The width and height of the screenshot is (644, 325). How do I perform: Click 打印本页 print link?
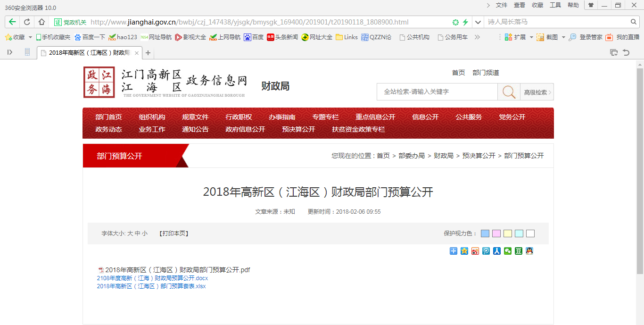click(x=174, y=233)
